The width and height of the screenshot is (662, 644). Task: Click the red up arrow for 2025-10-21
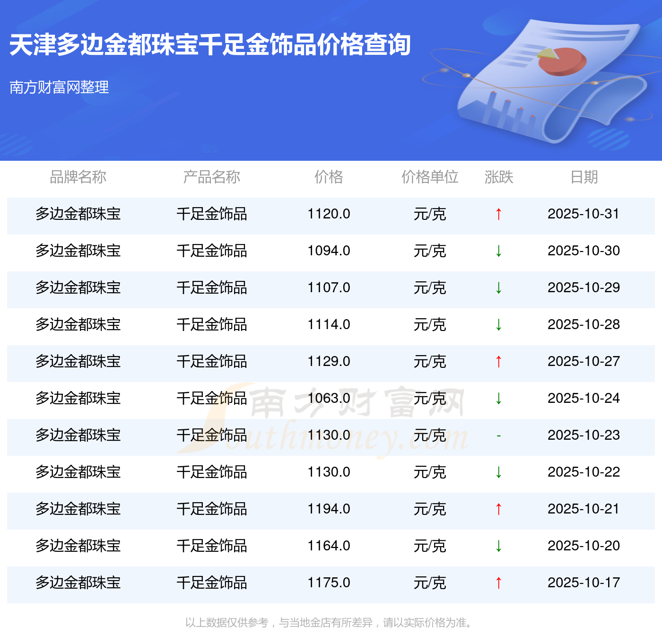pyautogui.click(x=498, y=509)
